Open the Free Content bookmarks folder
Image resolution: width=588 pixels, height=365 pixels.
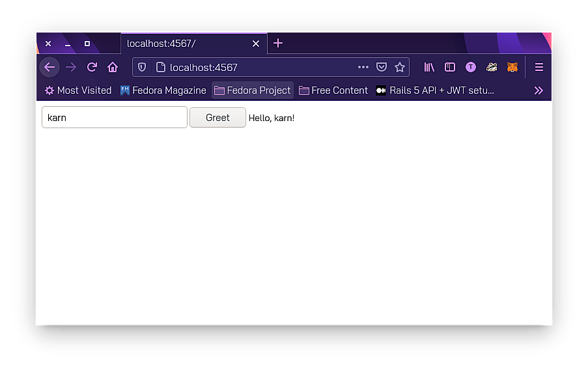[x=333, y=90]
